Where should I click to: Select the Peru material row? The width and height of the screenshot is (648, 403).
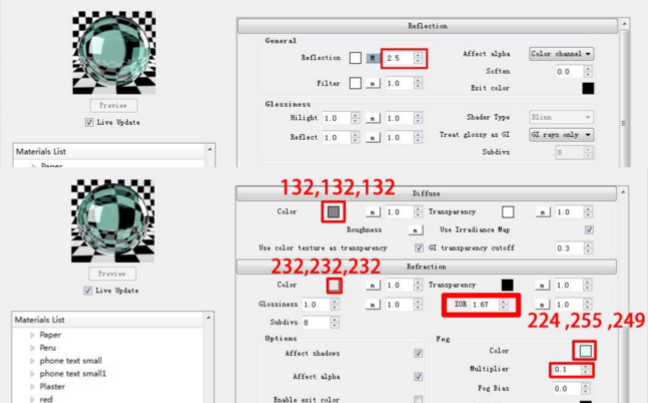[x=48, y=348]
